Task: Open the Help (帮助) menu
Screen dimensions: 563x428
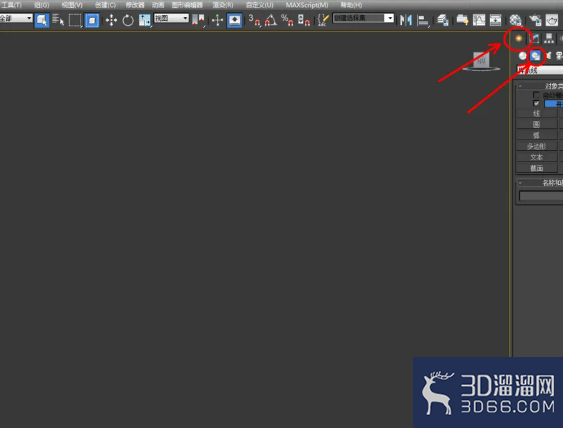Action: point(351,5)
